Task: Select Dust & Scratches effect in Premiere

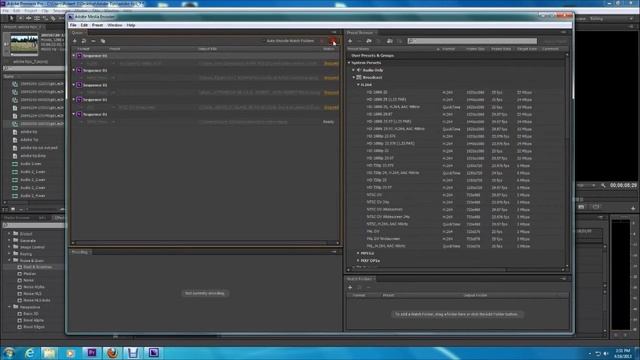Action: 37,267
